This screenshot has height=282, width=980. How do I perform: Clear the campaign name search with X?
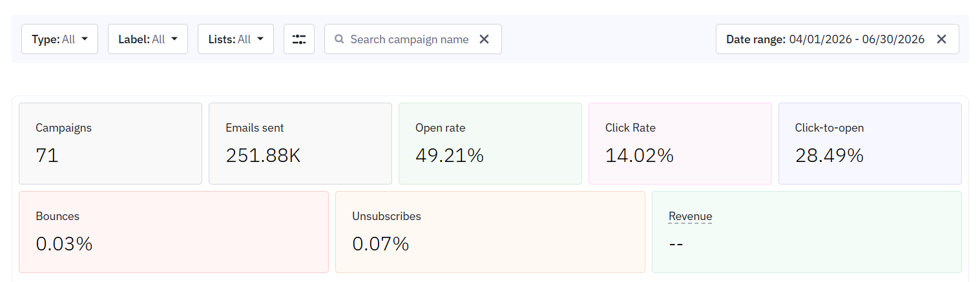(484, 39)
